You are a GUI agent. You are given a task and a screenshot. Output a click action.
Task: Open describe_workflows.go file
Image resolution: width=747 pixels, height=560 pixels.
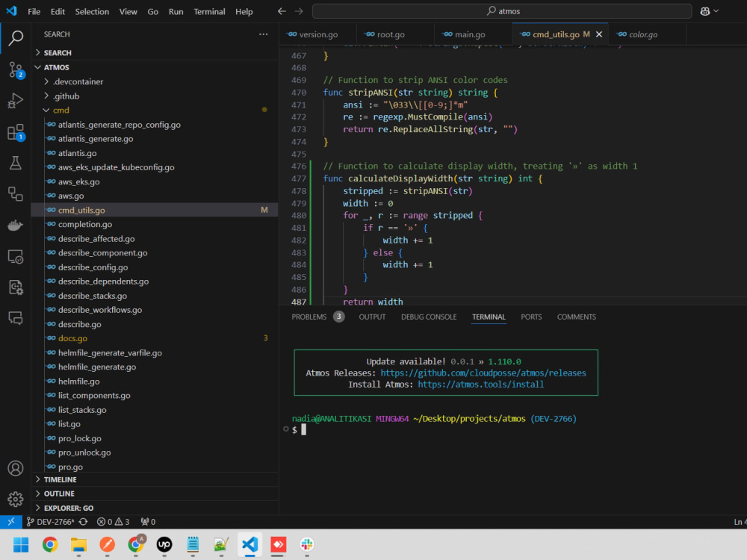point(100,310)
